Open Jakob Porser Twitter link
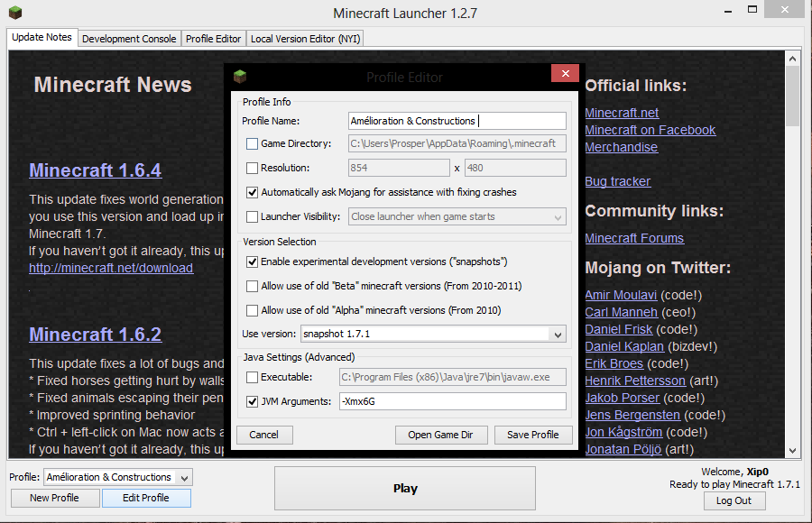Image resolution: width=812 pixels, height=523 pixels. [x=622, y=398]
